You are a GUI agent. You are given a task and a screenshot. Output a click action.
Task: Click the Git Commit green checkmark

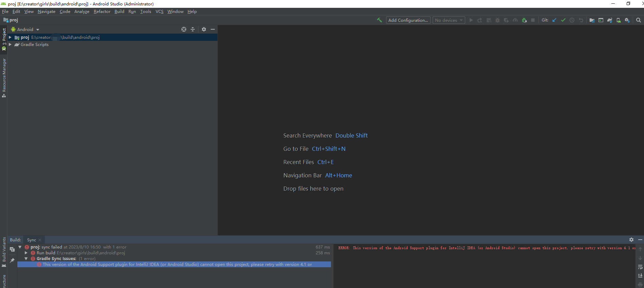pyautogui.click(x=563, y=20)
